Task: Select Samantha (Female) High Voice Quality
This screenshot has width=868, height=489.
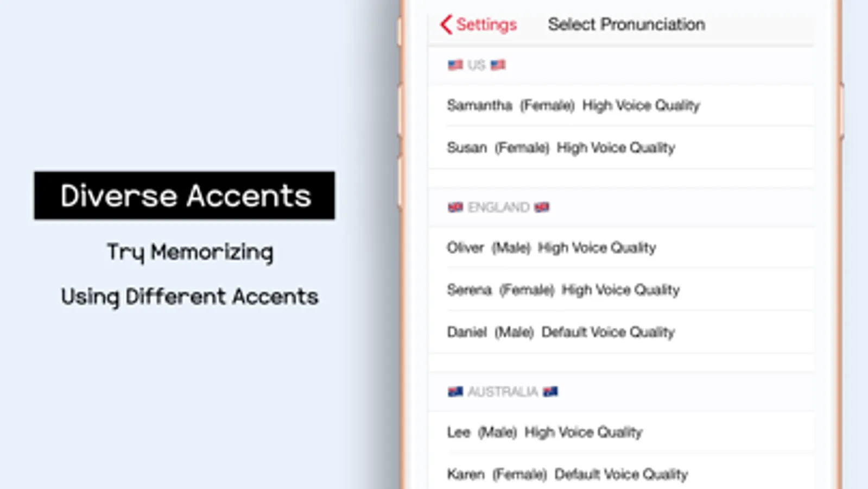Action: [621, 105]
